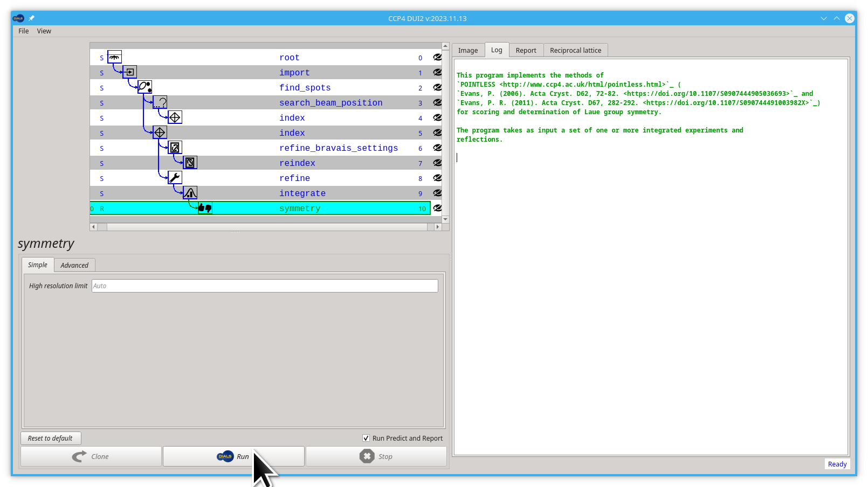Click the symmetry thumbs up/down icon
This screenshot has width=868, height=487.
(x=205, y=208)
